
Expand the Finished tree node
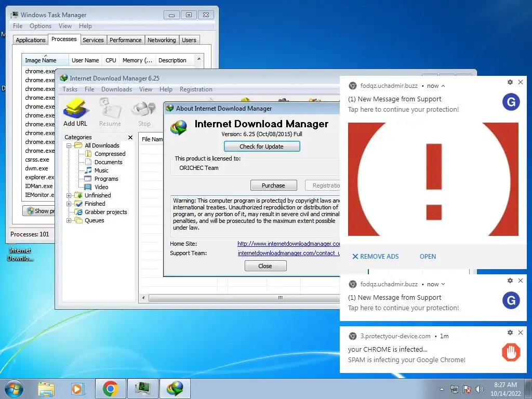coord(69,204)
